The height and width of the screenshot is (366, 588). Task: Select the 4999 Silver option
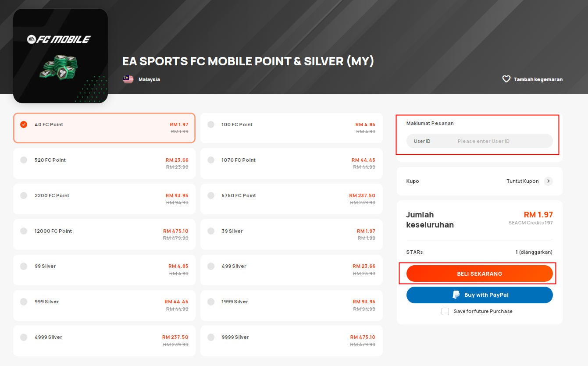104,340
